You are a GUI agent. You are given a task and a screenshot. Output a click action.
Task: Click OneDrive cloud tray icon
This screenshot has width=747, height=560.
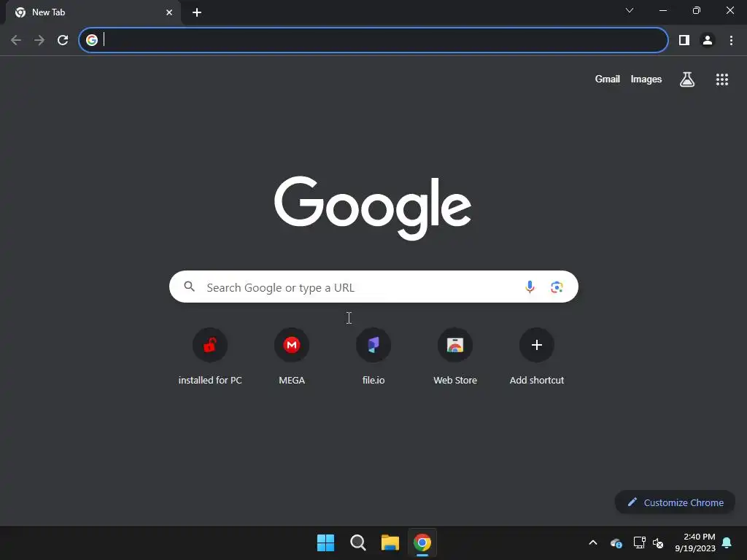point(616,542)
